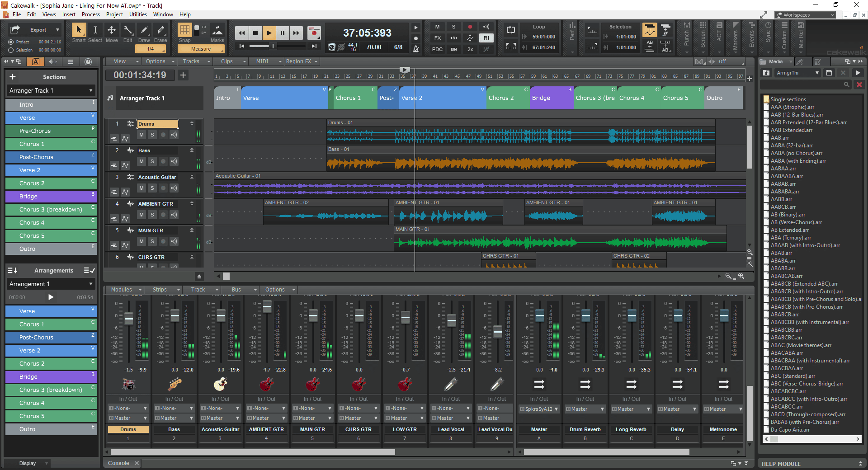The image size is (868, 470).
Task: Start playback with Play button
Action: tap(269, 33)
